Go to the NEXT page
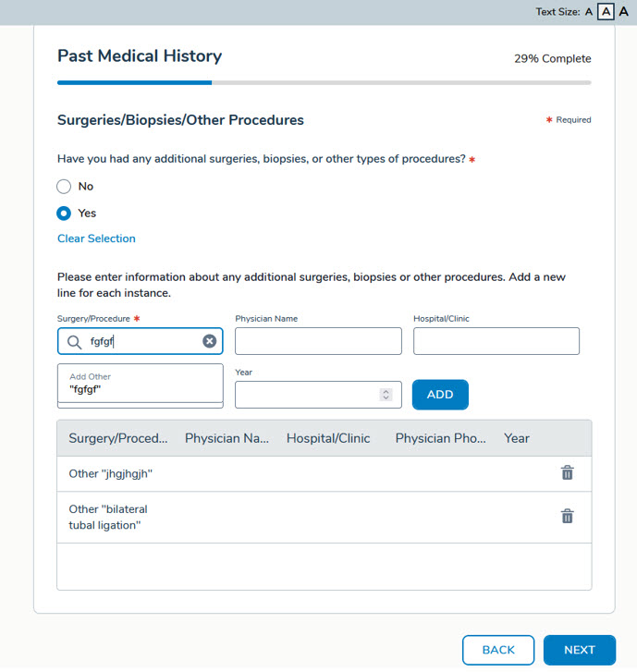637x672 pixels. coord(580,650)
